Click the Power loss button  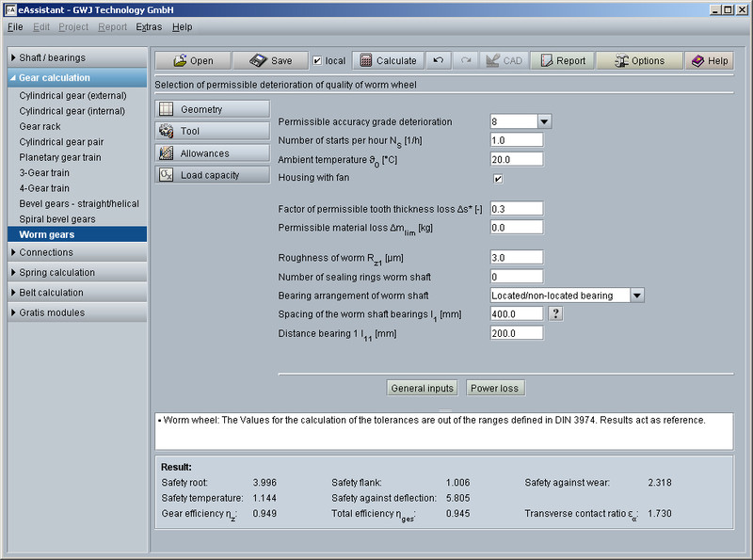[x=495, y=388]
